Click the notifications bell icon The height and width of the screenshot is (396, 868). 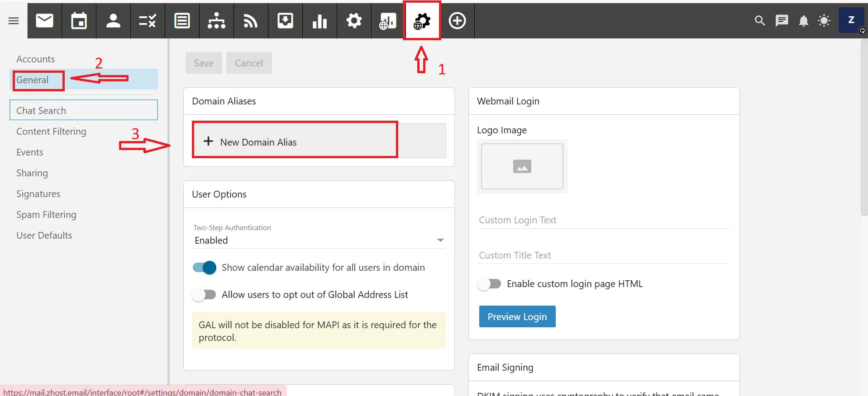[803, 21]
